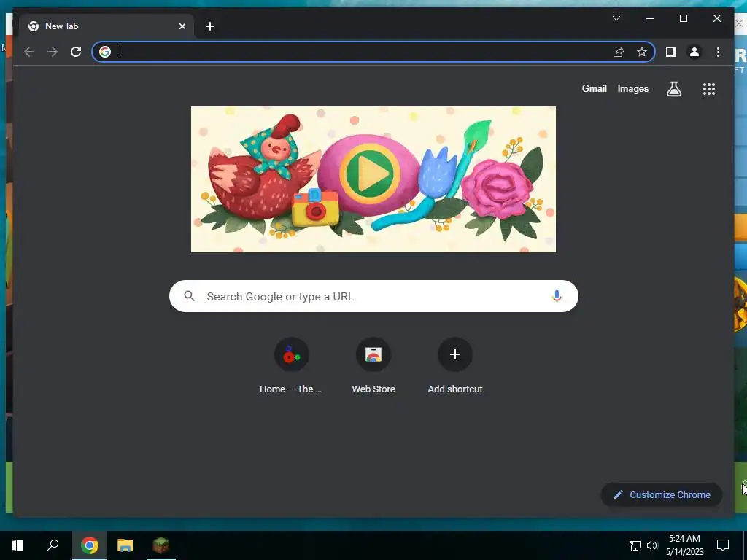Open the volume tray icon

click(x=652, y=545)
